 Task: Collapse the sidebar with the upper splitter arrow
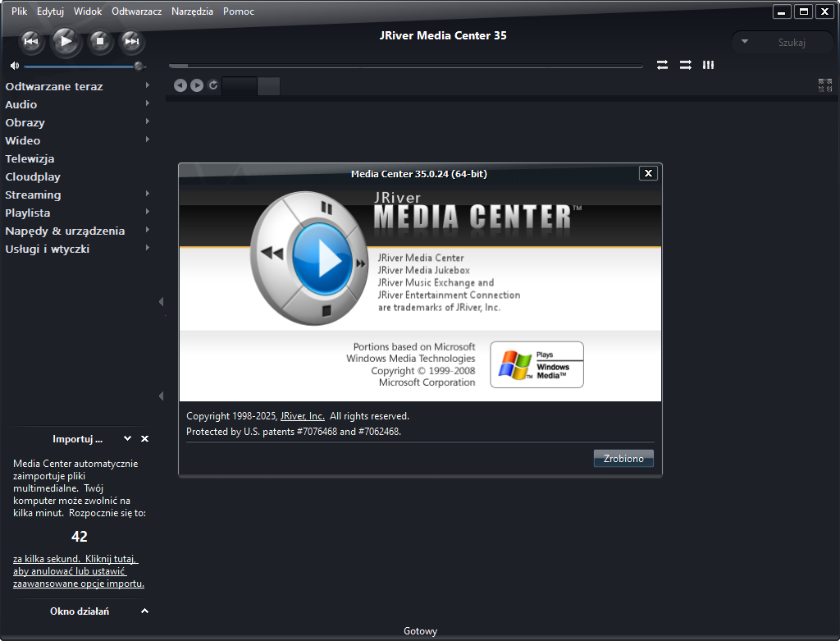[x=162, y=302]
